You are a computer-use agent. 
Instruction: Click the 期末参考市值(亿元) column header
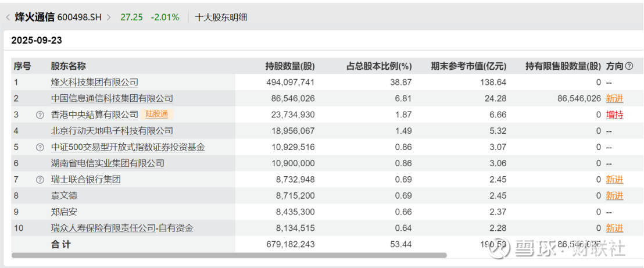click(x=468, y=66)
